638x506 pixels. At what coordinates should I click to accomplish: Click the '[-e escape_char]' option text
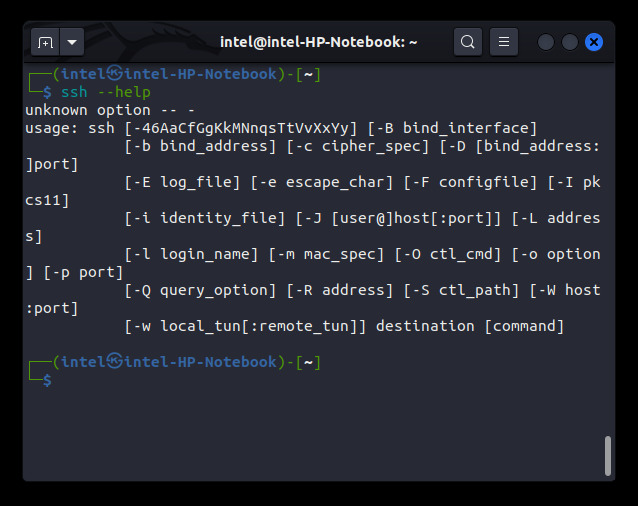(x=321, y=182)
